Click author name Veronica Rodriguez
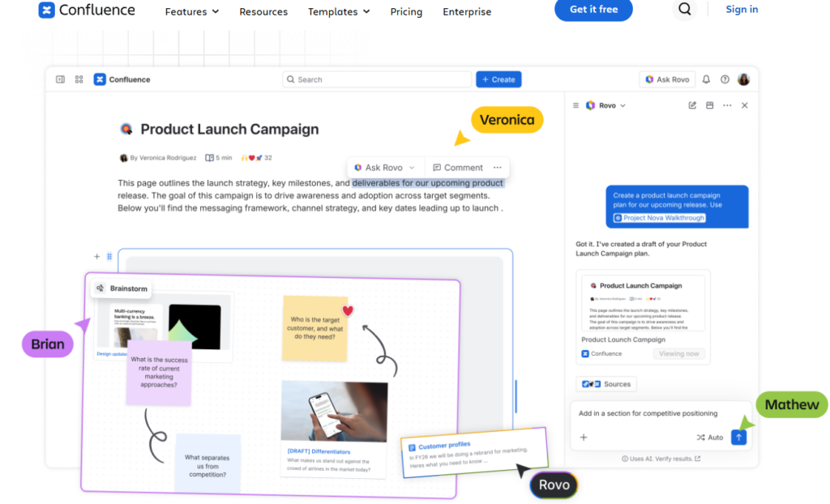Image resolution: width=830 pixels, height=504 pixels. coord(167,158)
